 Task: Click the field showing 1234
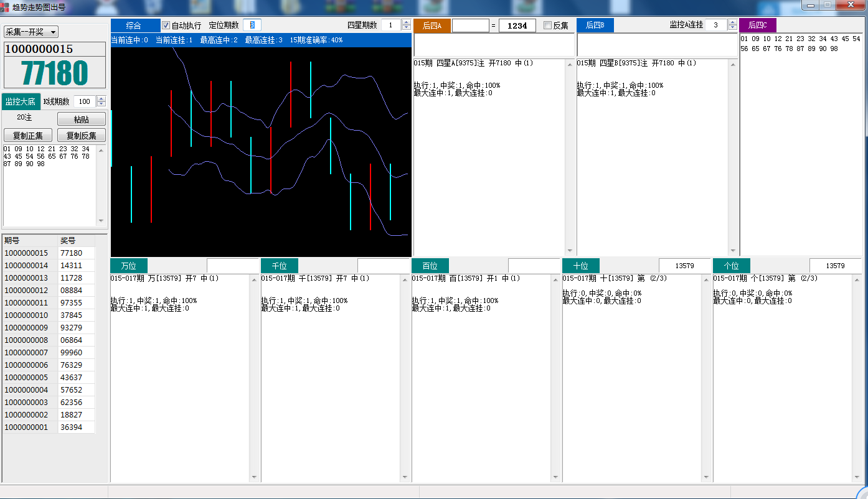click(x=517, y=26)
